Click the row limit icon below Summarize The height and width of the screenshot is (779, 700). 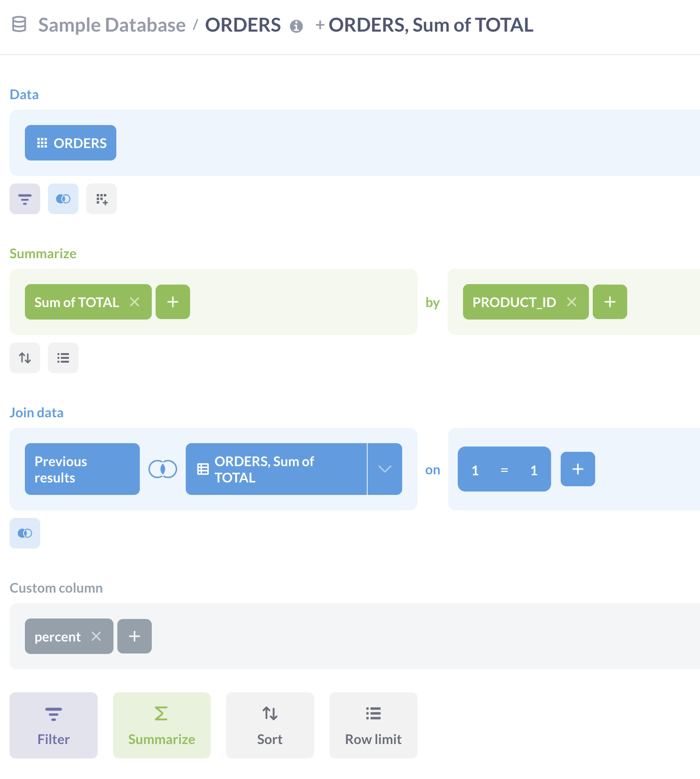(x=63, y=358)
